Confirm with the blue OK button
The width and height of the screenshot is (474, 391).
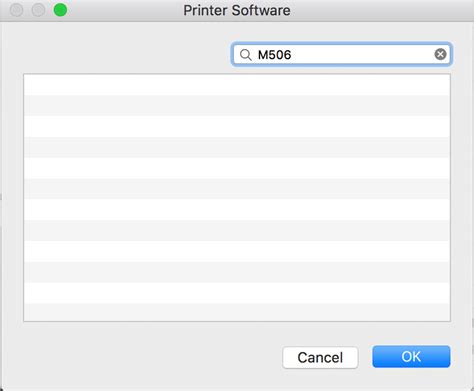pyautogui.click(x=411, y=357)
